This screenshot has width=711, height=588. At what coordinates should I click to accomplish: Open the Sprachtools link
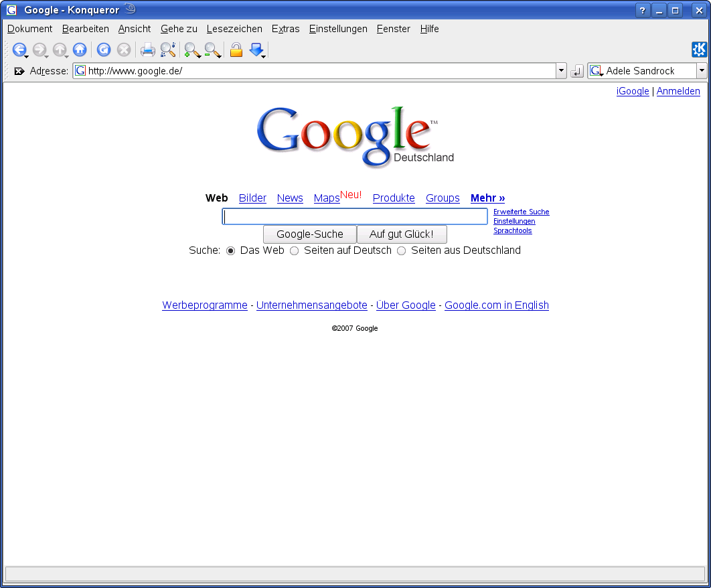(x=512, y=230)
